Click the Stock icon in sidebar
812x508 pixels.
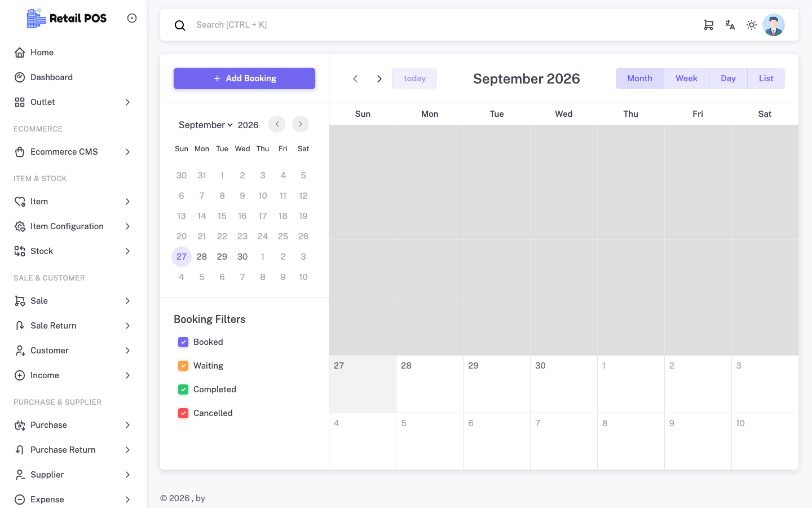pyautogui.click(x=20, y=251)
